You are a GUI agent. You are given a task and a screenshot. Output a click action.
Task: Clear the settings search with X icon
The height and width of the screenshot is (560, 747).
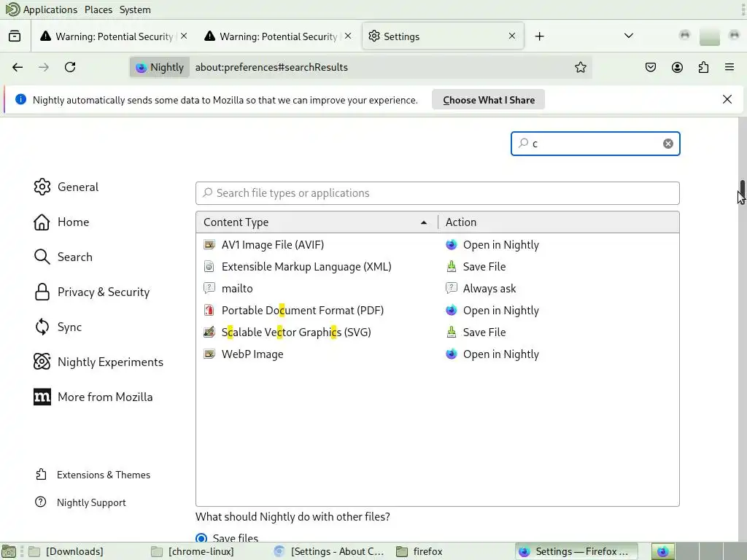pyautogui.click(x=668, y=144)
